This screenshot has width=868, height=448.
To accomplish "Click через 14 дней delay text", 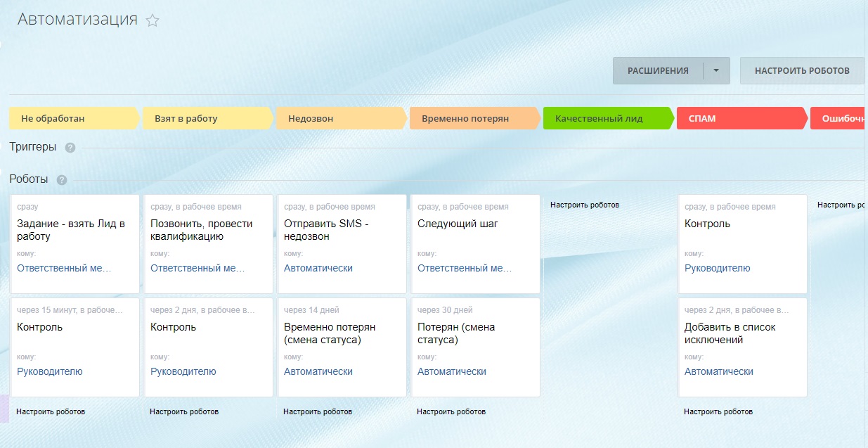I will pos(311,310).
